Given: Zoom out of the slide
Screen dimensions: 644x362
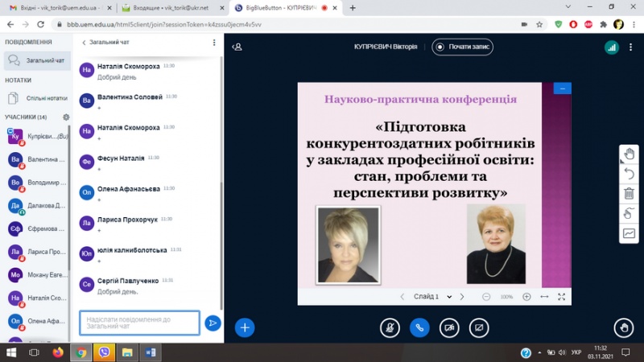Looking at the screenshot, I should click(486, 297).
